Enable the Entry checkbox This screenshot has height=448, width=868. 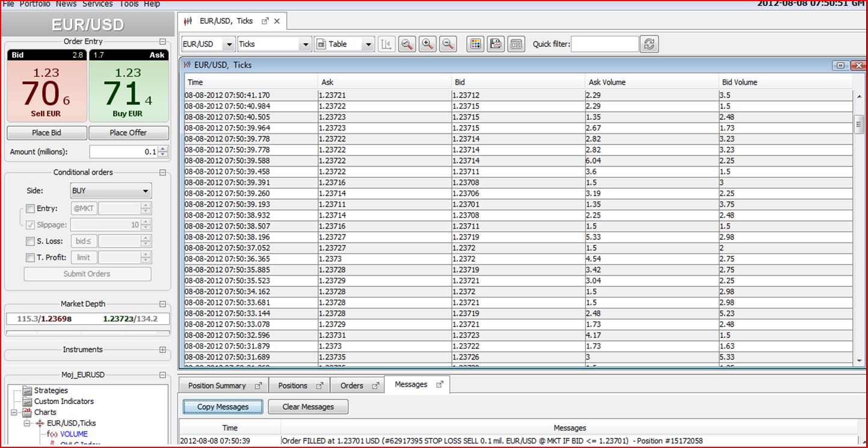coord(30,209)
